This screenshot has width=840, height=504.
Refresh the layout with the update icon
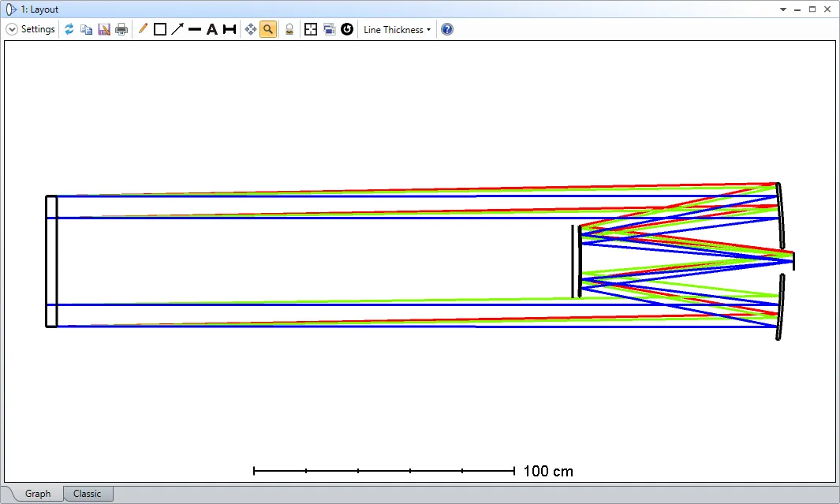click(69, 29)
